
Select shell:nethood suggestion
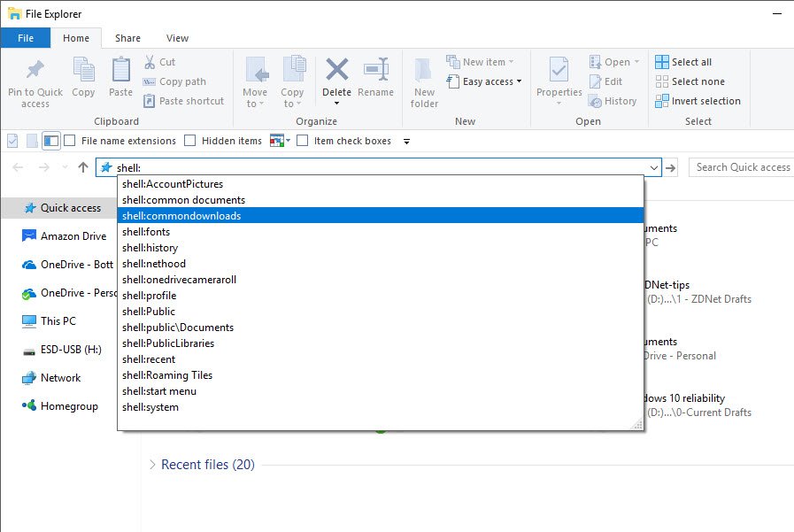tap(381, 264)
